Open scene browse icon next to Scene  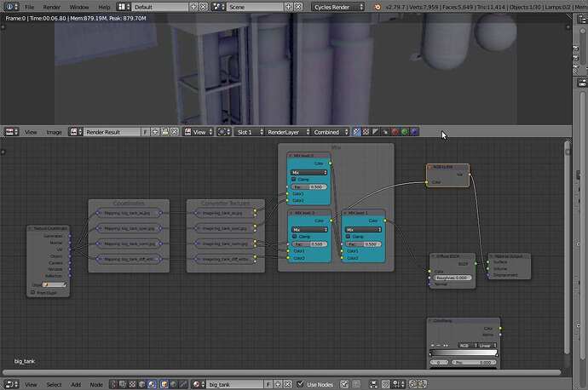pyautogui.click(x=219, y=7)
